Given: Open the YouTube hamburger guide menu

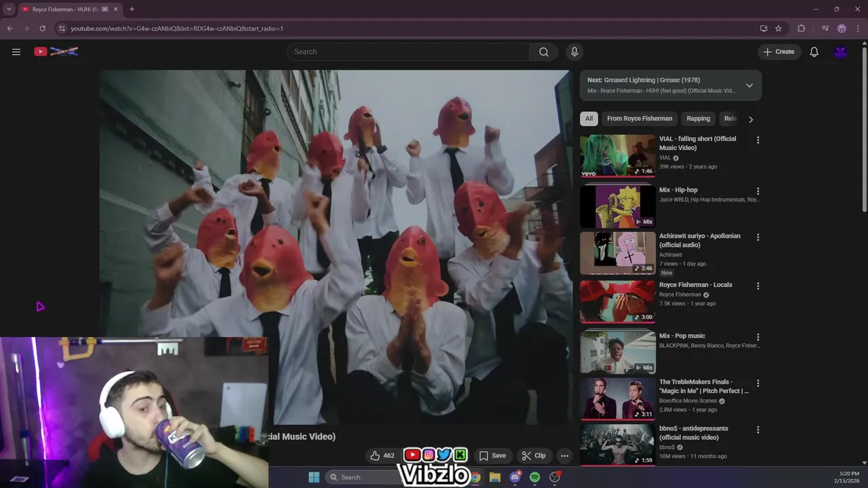Looking at the screenshot, I should tap(16, 52).
